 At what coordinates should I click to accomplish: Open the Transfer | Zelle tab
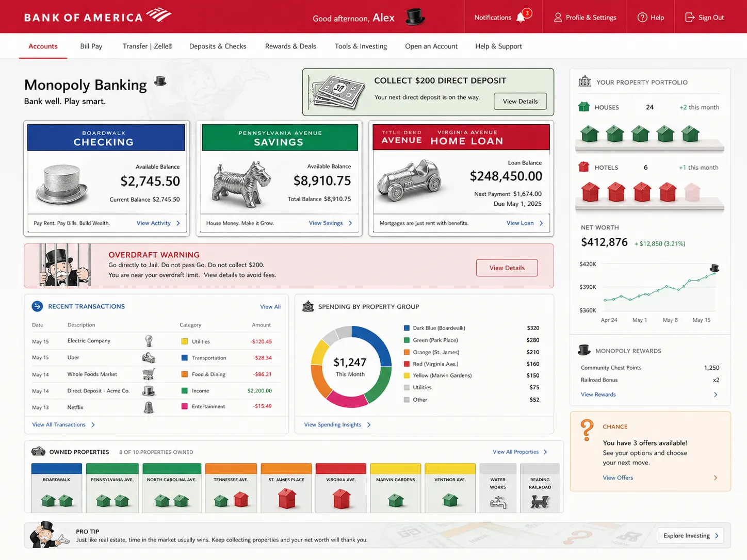tap(147, 46)
